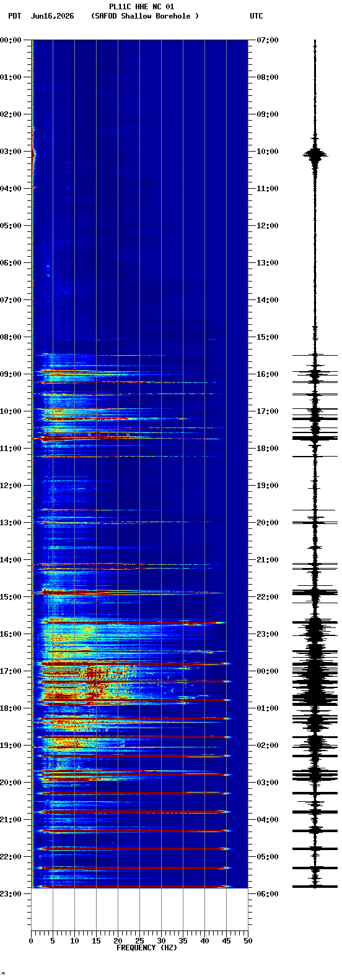Screen dimensions: 342x980
Task: Click the seismogram burst near 10:00 UTC
Action: coord(315,154)
